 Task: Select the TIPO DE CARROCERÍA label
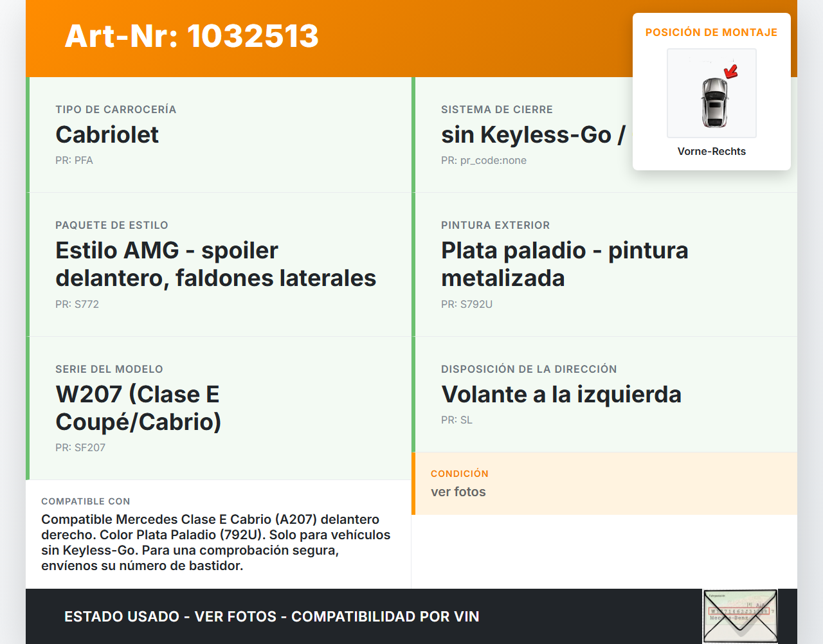point(116,109)
